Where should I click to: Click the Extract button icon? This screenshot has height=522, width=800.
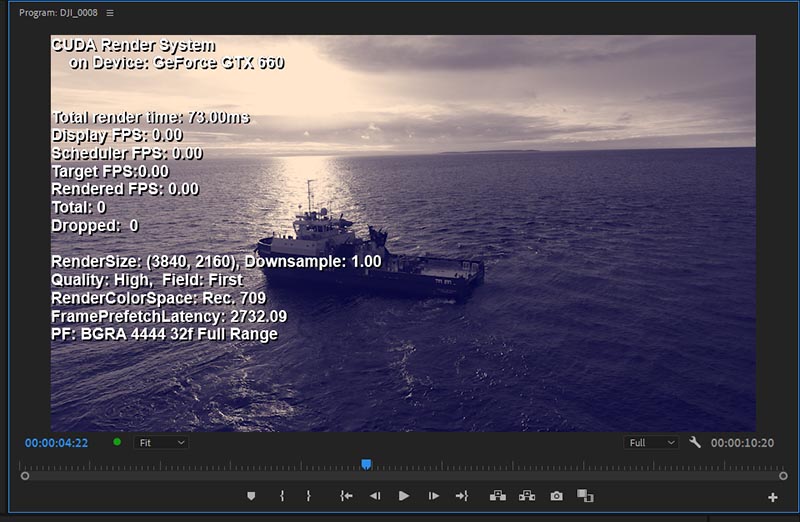(x=527, y=496)
